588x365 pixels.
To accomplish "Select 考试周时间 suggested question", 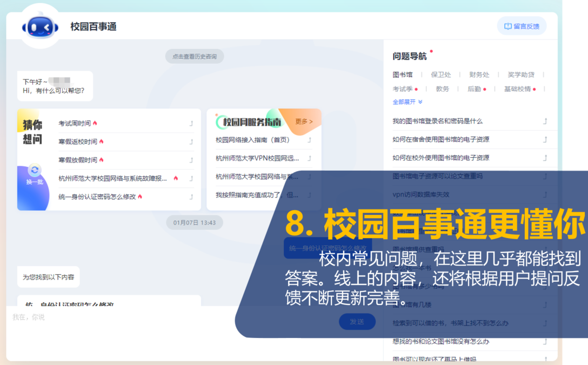I will pyautogui.click(x=75, y=123).
